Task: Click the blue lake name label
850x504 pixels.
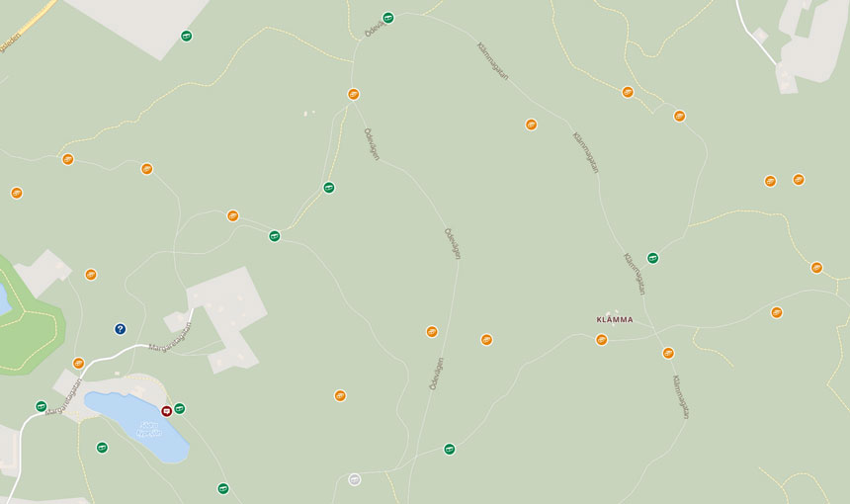Action: (149, 429)
